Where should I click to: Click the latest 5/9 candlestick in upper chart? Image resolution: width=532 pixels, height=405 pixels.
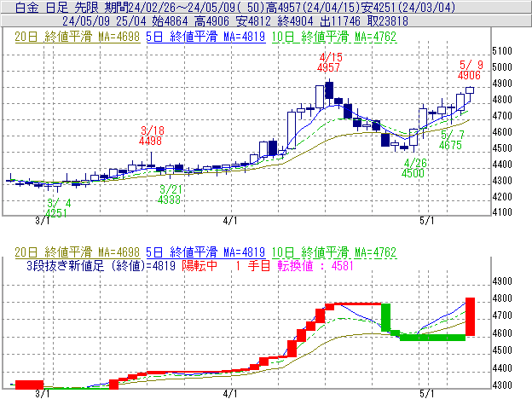coord(470,90)
